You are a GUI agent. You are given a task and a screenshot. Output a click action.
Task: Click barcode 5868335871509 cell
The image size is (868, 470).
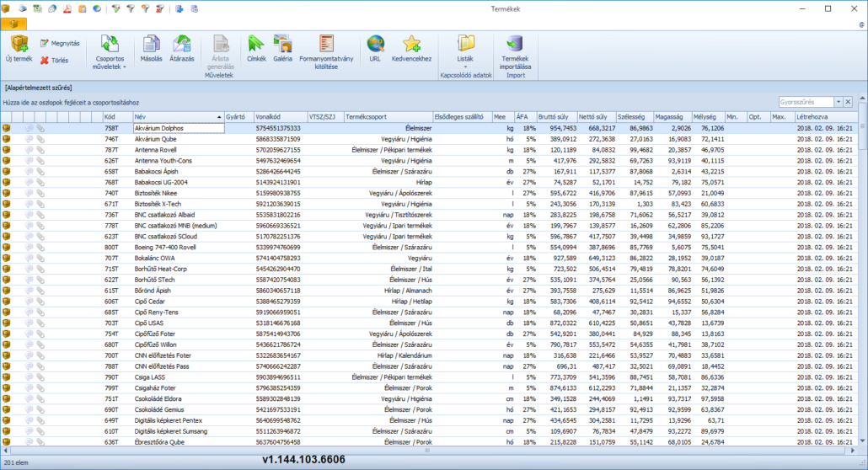click(x=280, y=139)
